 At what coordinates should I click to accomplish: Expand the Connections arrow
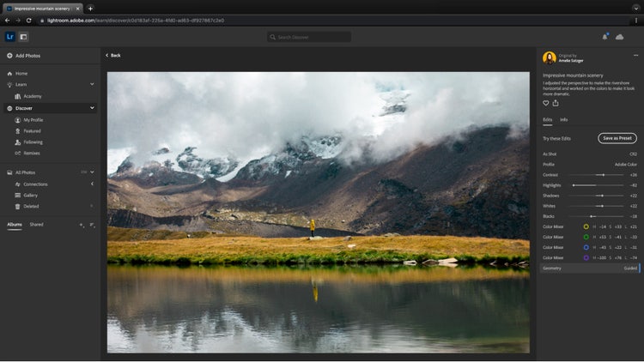[92, 184]
